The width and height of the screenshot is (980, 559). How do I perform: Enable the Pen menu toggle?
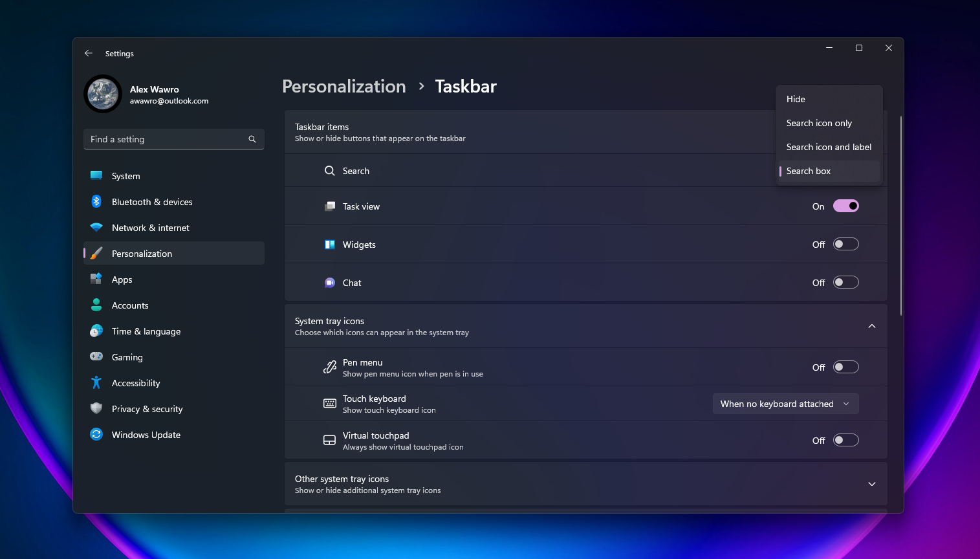(x=845, y=367)
